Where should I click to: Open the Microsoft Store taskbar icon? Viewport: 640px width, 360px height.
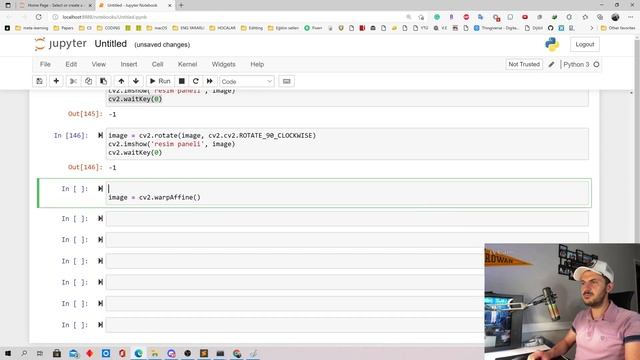[x=57, y=353]
